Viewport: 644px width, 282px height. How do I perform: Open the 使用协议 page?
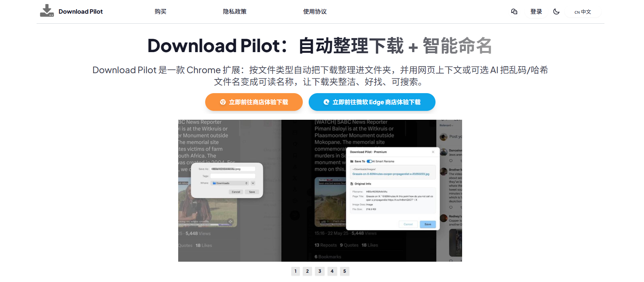pyautogui.click(x=315, y=11)
